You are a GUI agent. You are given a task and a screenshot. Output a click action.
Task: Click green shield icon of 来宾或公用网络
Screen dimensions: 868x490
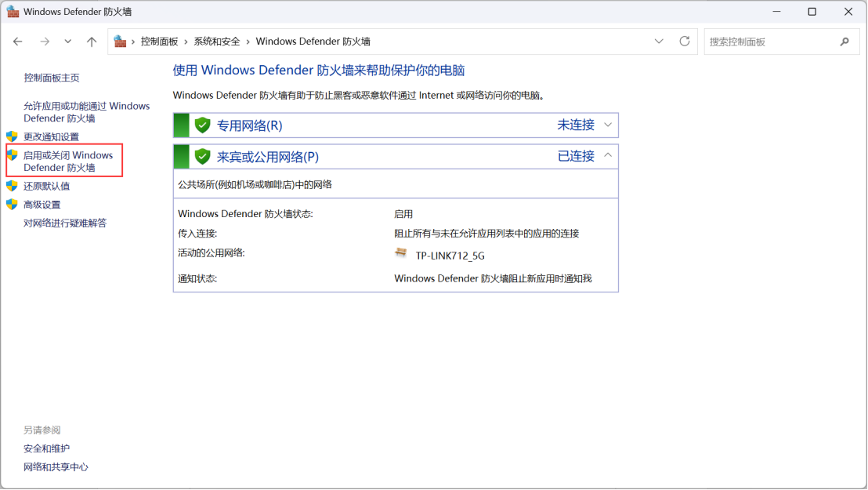point(203,156)
